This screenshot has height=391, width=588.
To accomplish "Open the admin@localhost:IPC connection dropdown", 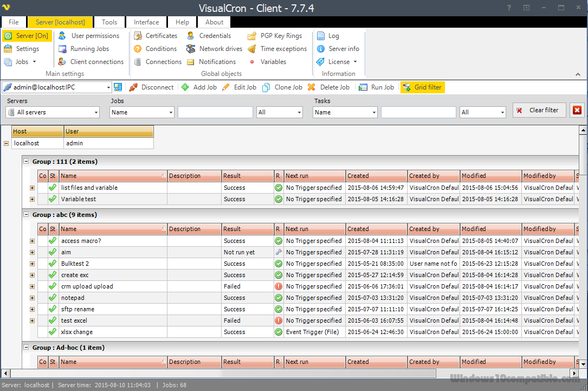I will [x=108, y=87].
